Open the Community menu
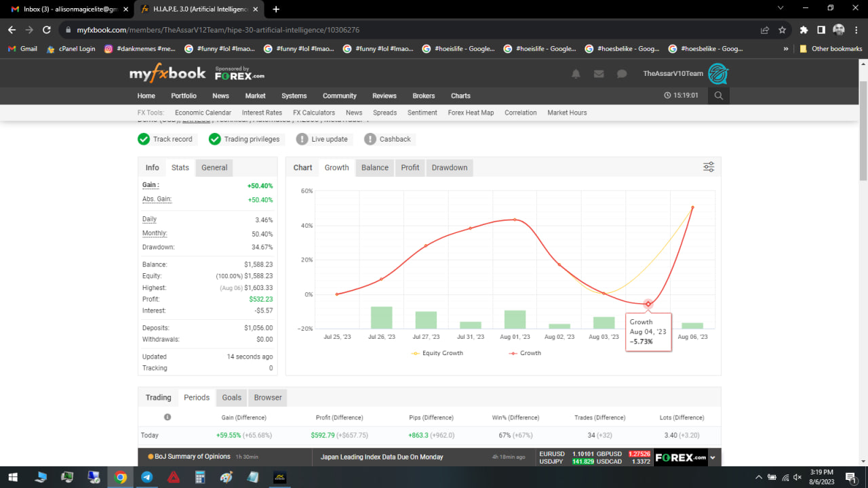Viewport: 868px width, 488px height. [x=340, y=96]
